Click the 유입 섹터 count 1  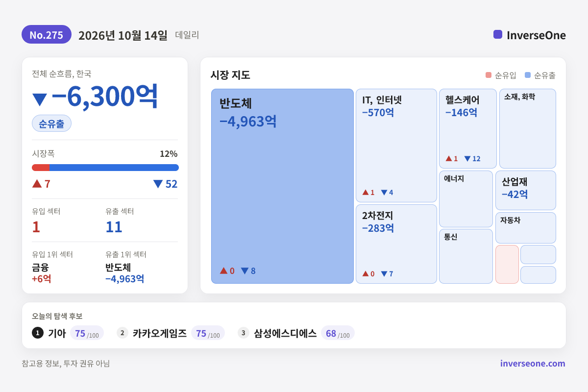click(36, 227)
